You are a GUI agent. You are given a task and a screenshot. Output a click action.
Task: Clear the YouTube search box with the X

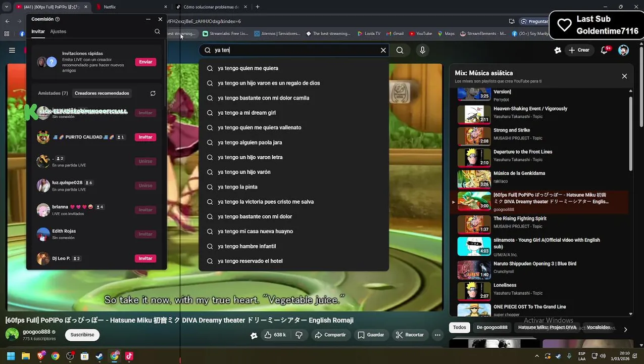(x=383, y=50)
